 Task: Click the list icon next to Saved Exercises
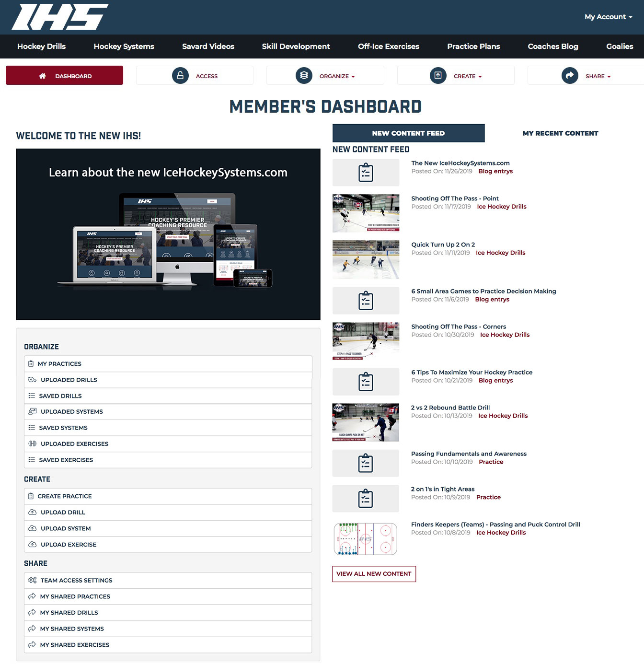32,460
